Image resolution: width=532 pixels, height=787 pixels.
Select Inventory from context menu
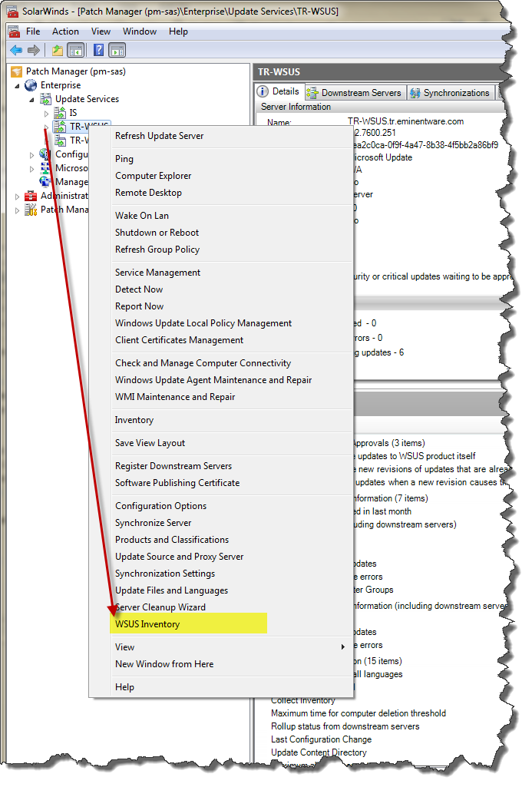click(x=134, y=419)
